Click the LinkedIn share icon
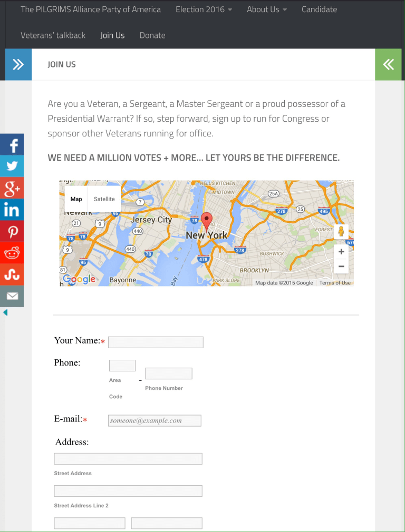 [12, 210]
